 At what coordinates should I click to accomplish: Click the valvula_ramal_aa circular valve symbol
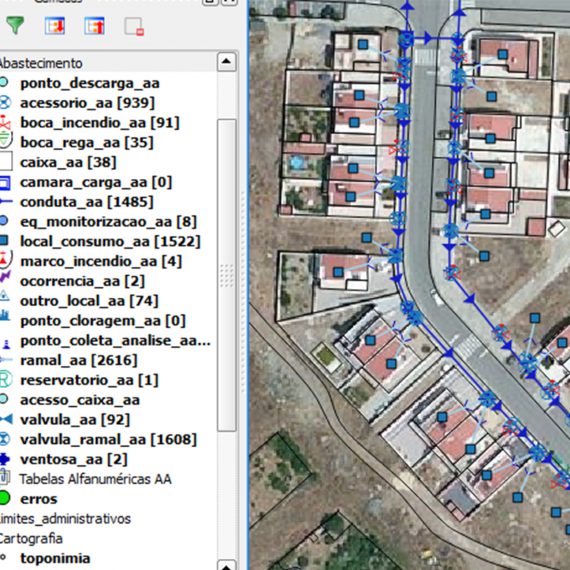click(5, 439)
